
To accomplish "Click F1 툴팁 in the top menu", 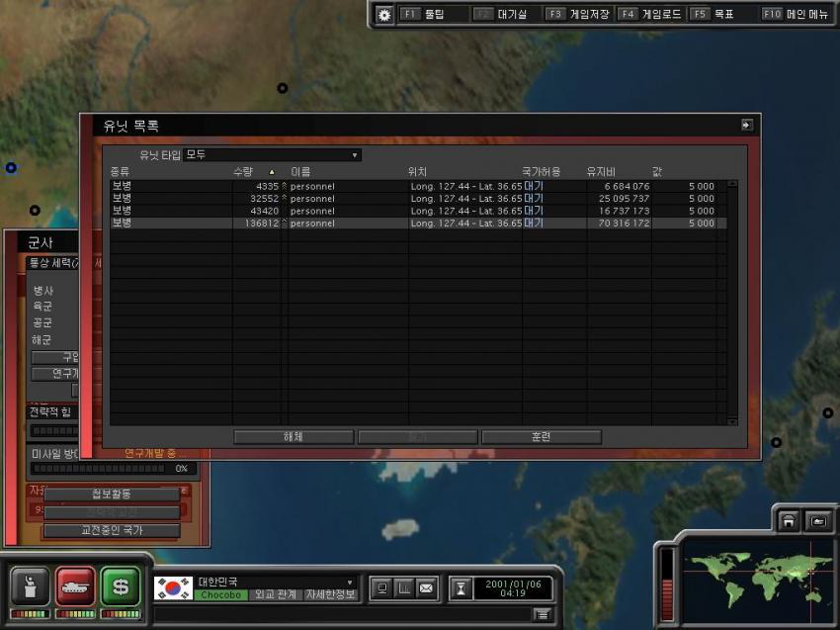I will coord(423,15).
